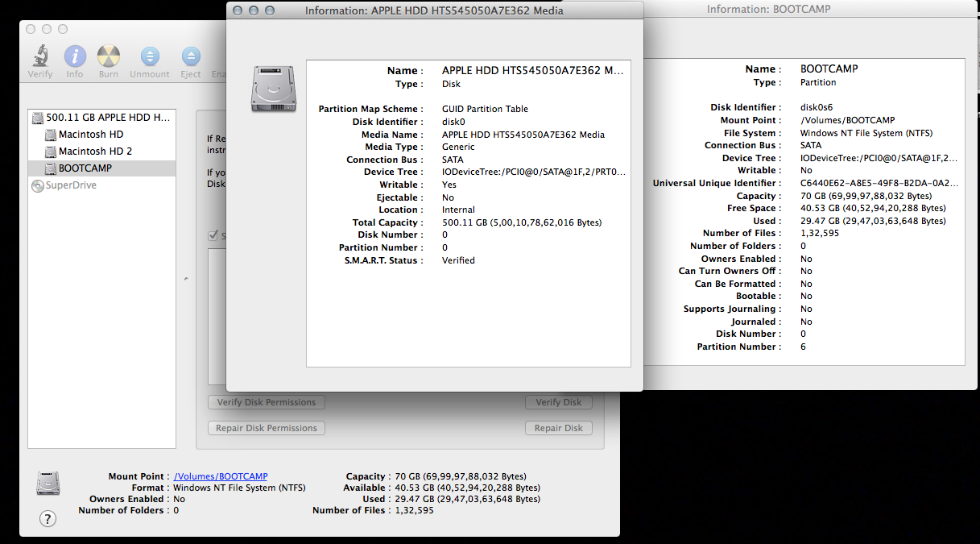Click the 'Internal' location value
Screen dimensions: 980x544
point(458,210)
